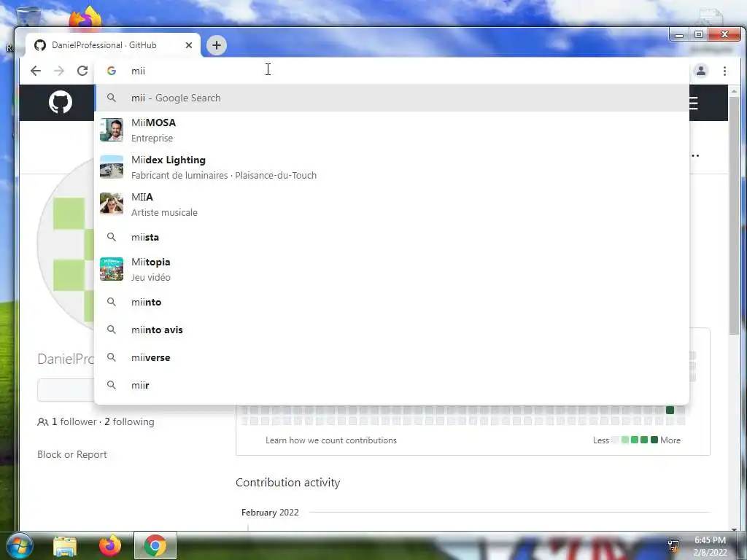
Task: Open the Chrome profile avatar icon
Action: pos(701,71)
